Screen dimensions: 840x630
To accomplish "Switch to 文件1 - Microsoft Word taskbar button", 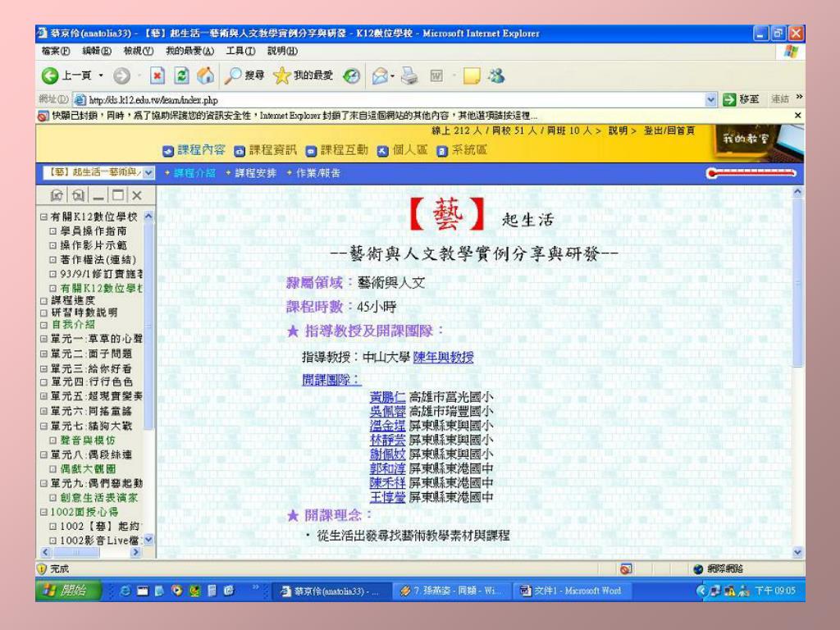I will click(571, 591).
